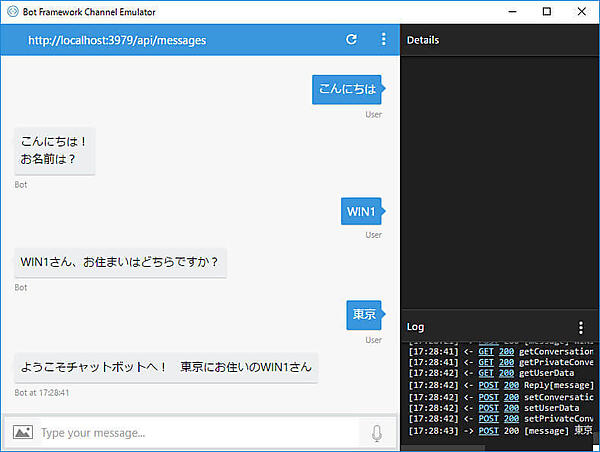Click the Bot Framework Channel Emulator title icon
This screenshot has height=452, width=600.
click(x=13, y=11)
